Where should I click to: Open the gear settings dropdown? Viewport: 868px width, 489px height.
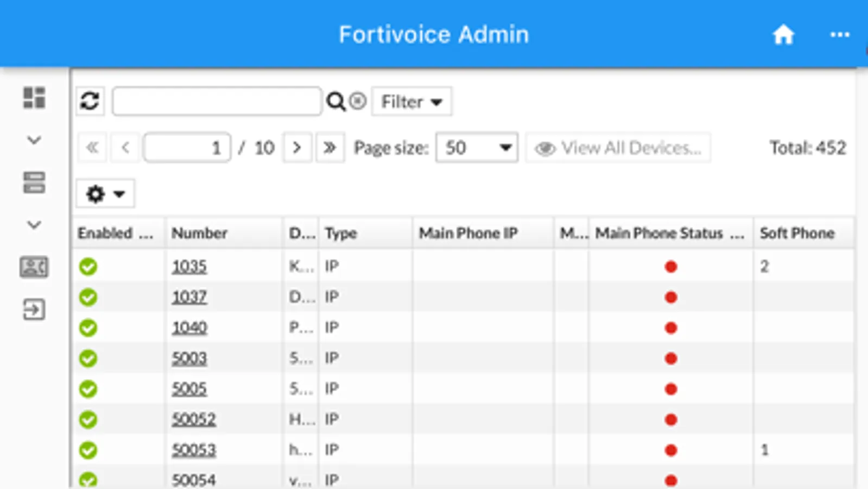105,193
